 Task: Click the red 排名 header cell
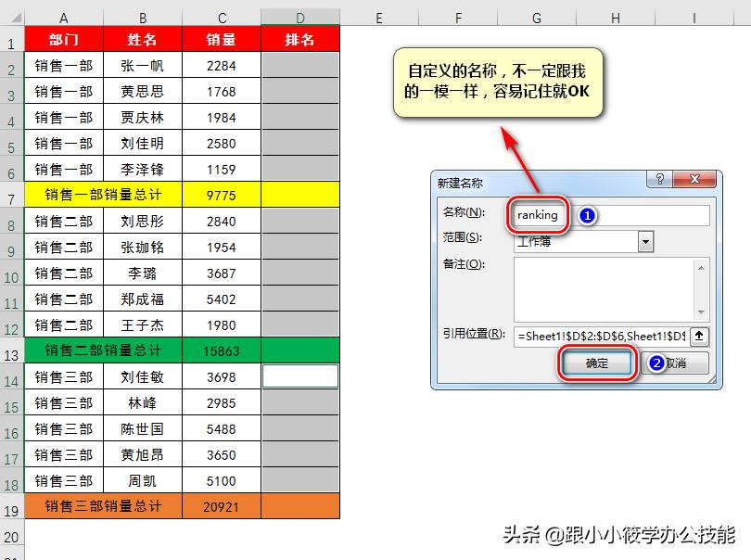tap(300, 39)
